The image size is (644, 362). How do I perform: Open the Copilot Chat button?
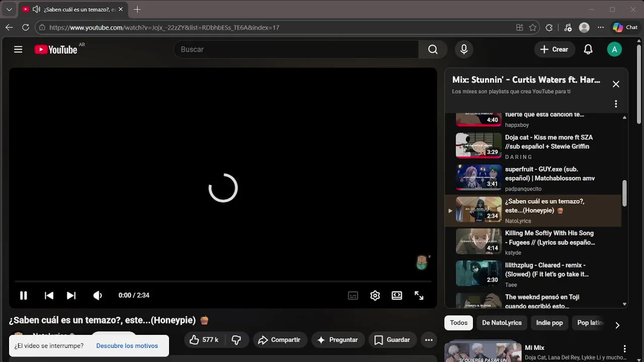click(625, 28)
